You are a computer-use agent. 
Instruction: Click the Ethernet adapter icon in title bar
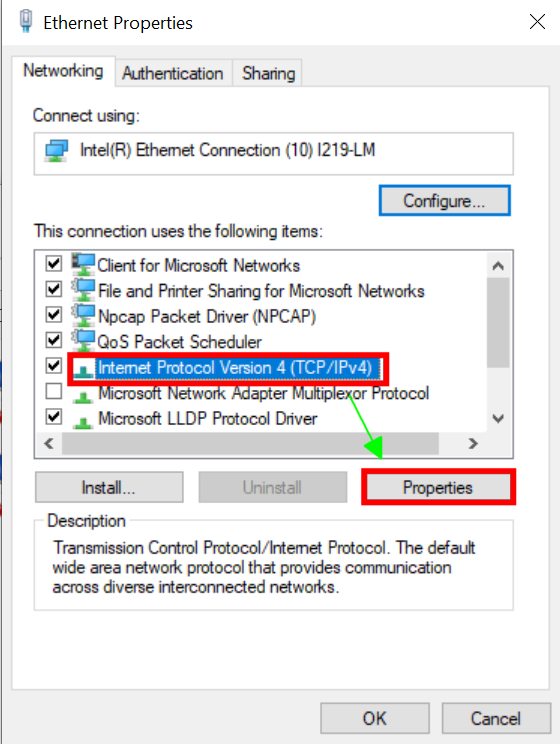26,22
